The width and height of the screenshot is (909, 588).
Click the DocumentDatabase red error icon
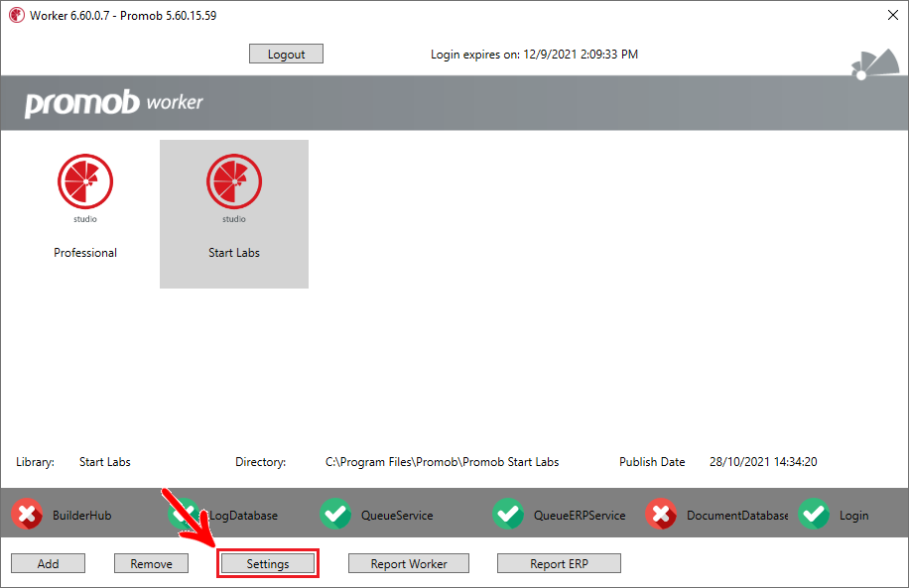pos(661,515)
